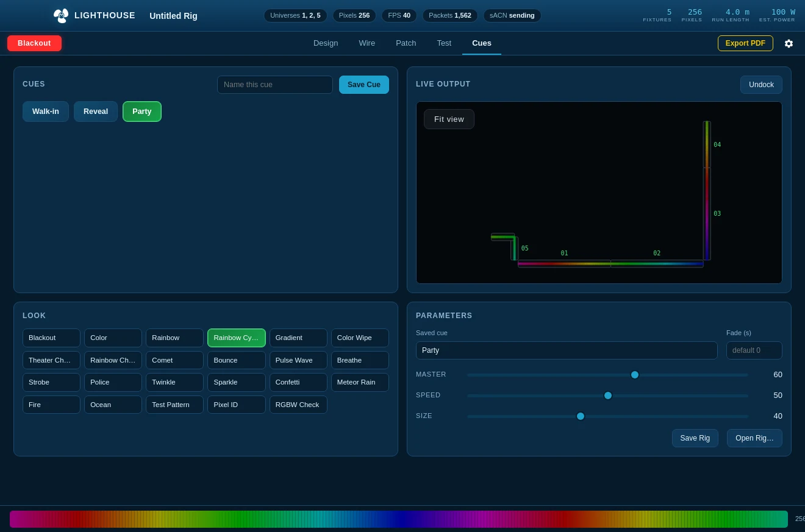This screenshot has width=805, height=532.
Task: Run the Pixel ID look
Action: [x=237, y=405]
